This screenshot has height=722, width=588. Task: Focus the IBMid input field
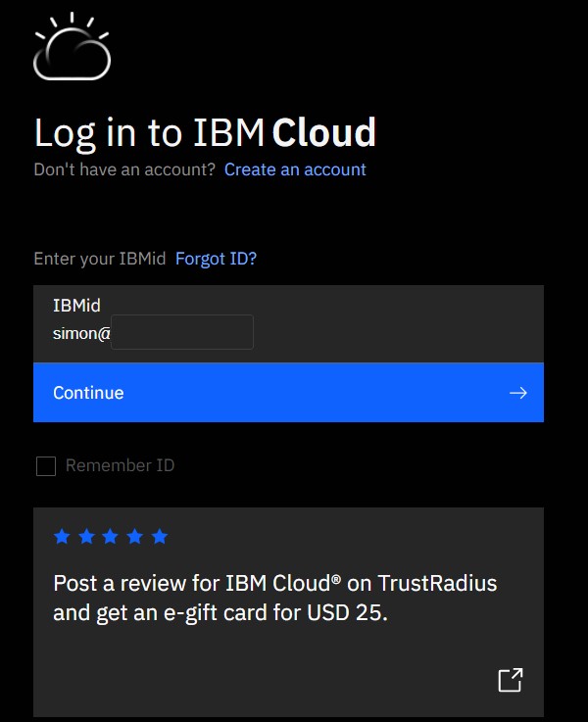tap(288, 323)
